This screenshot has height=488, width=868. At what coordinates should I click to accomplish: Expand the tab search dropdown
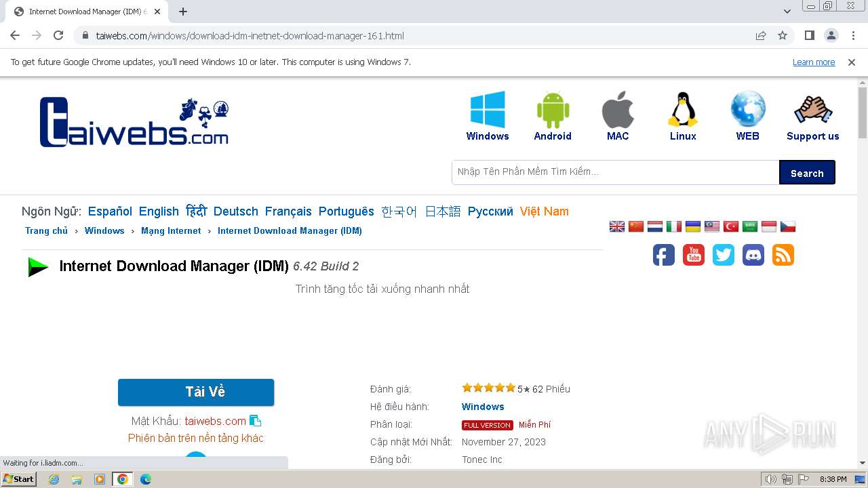pyautogui.click(x=787, y=12)
